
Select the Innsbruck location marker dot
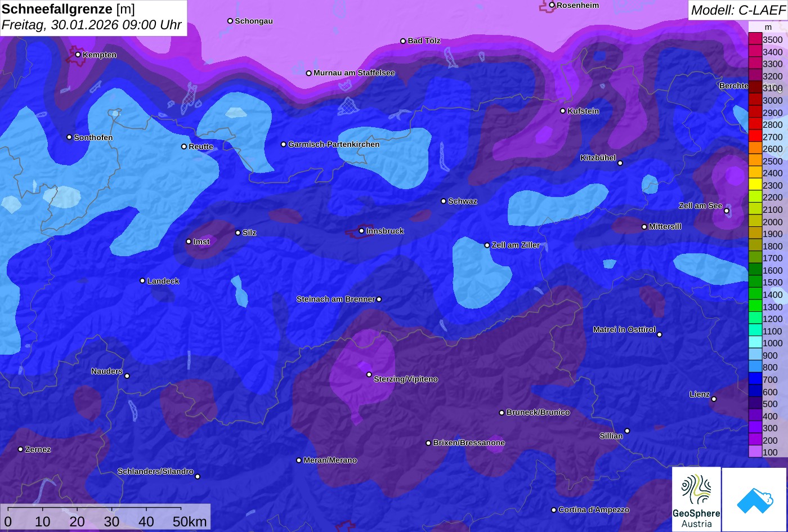[x=361, y=231]
